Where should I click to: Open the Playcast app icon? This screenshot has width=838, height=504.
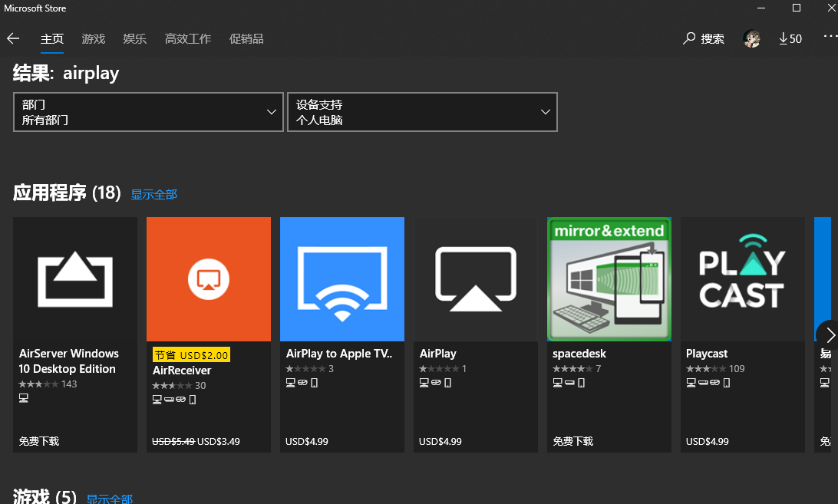point(742,279)
